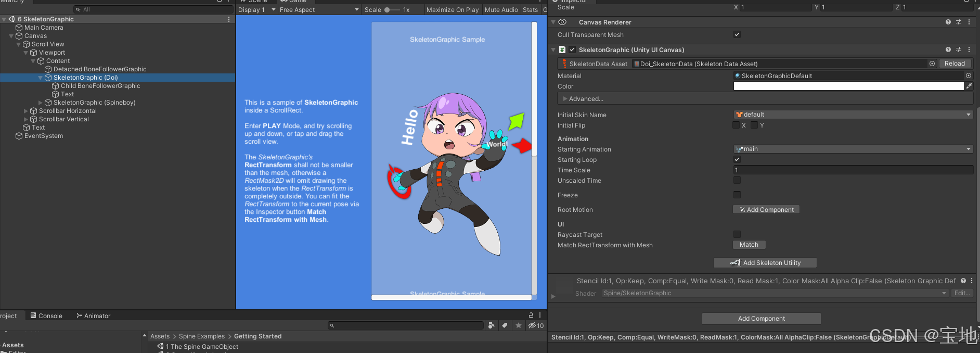Click the Project search field

(x=406, y=325)
